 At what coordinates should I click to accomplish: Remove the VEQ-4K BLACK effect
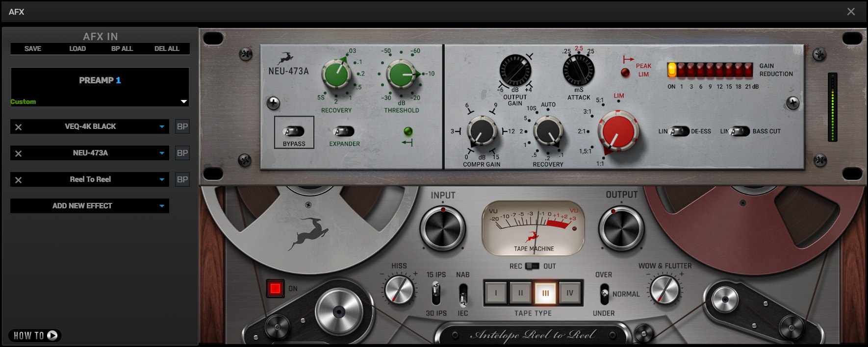click(x=18, y=127)
